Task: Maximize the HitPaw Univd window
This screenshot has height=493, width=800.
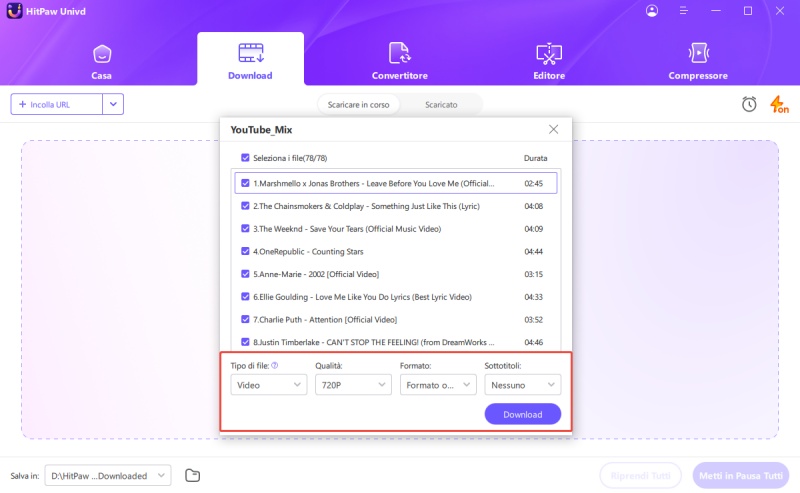Action: point(747,11)
